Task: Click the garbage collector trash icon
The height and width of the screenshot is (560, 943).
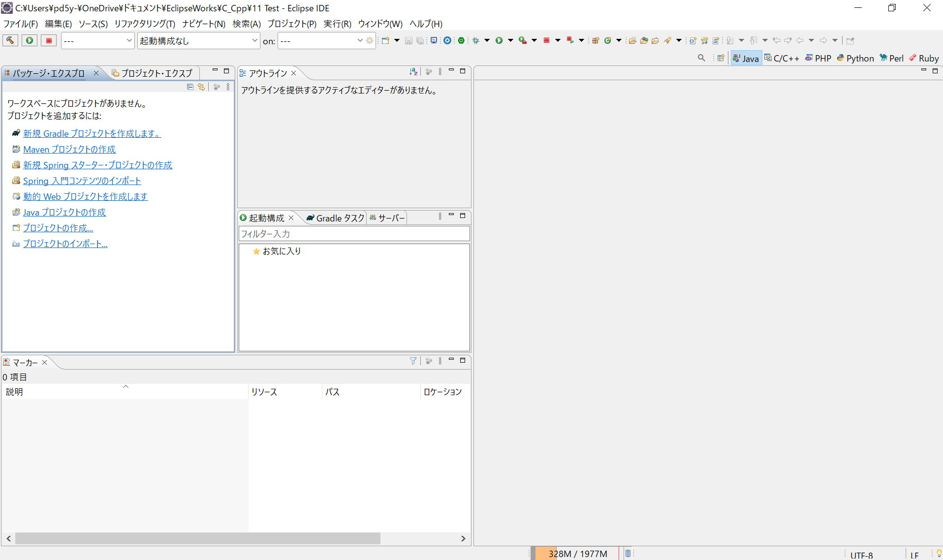Action: pos(628,554)
